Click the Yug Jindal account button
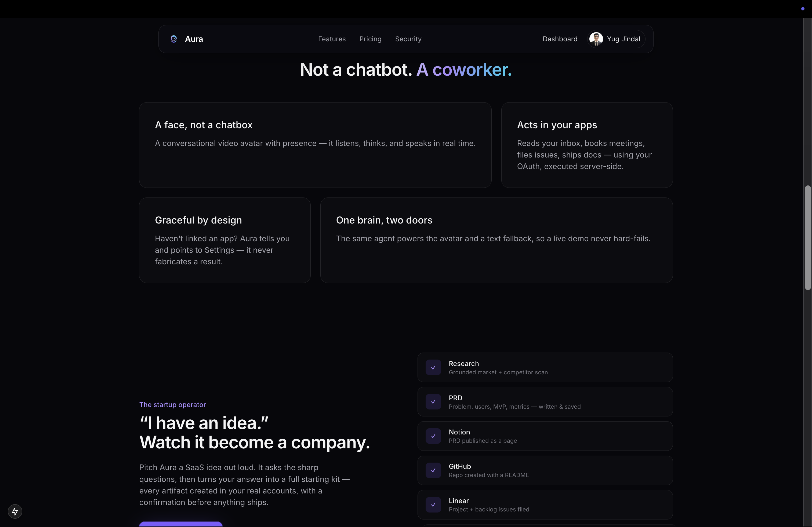Screen dimensions: 812x527 [x=616, y=39]
